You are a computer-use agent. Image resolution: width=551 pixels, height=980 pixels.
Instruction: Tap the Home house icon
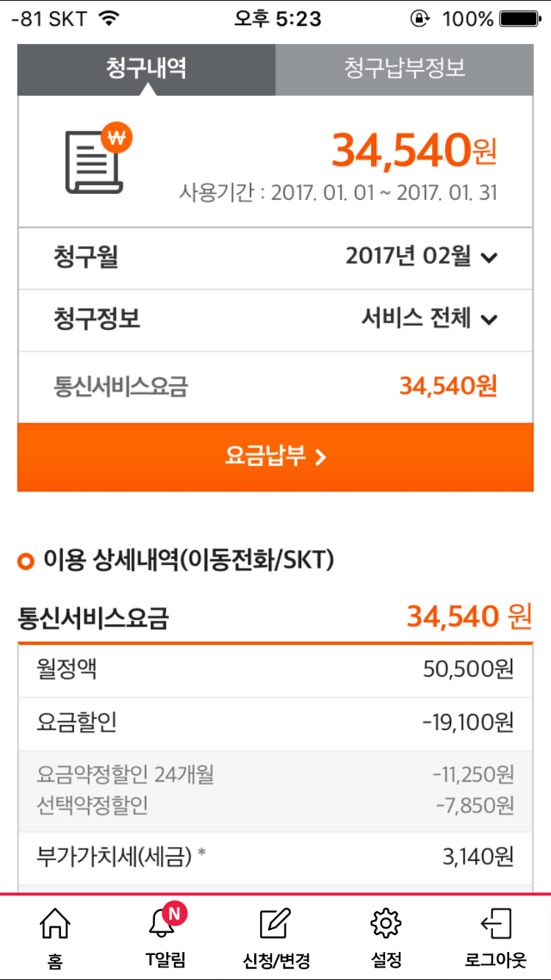(x=55, y=924)
